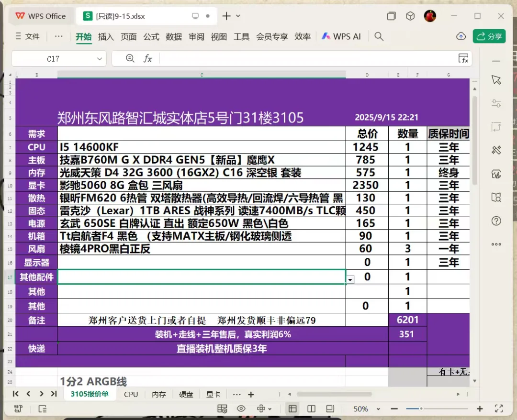Screen dimensions: 517x420
Task: Open the user avatar profile
Action: [430, 16]
